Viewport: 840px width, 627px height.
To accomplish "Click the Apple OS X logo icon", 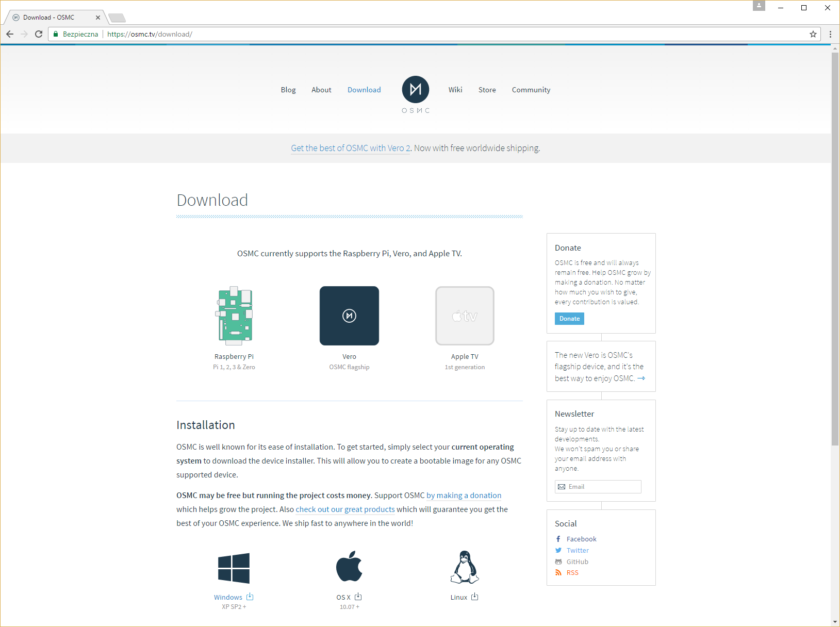I will tap(349, 566).
